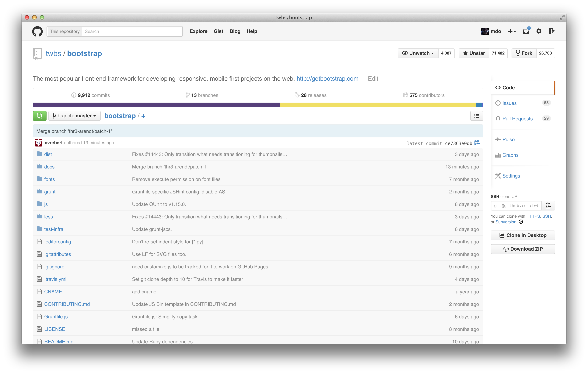Toggle fullscreen via window expand arrows

pyautogui.click(x=562, y=17)
